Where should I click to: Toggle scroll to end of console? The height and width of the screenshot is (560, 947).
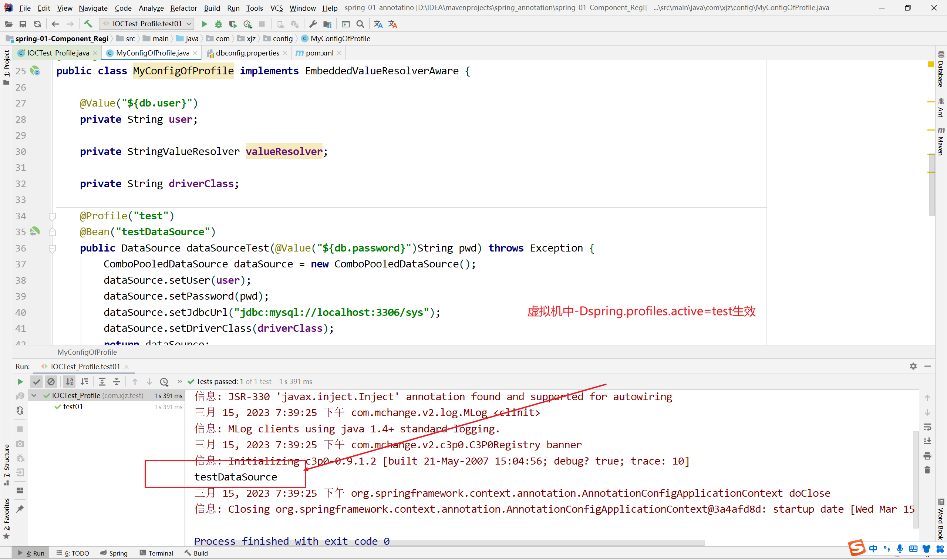pyautogui.click(x=927, y=441)
